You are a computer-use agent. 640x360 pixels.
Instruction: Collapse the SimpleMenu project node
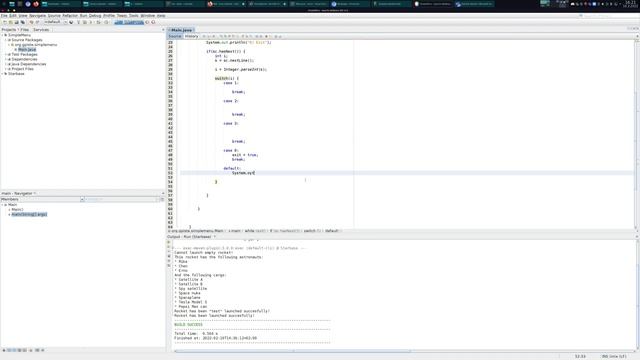coord(2,35)
